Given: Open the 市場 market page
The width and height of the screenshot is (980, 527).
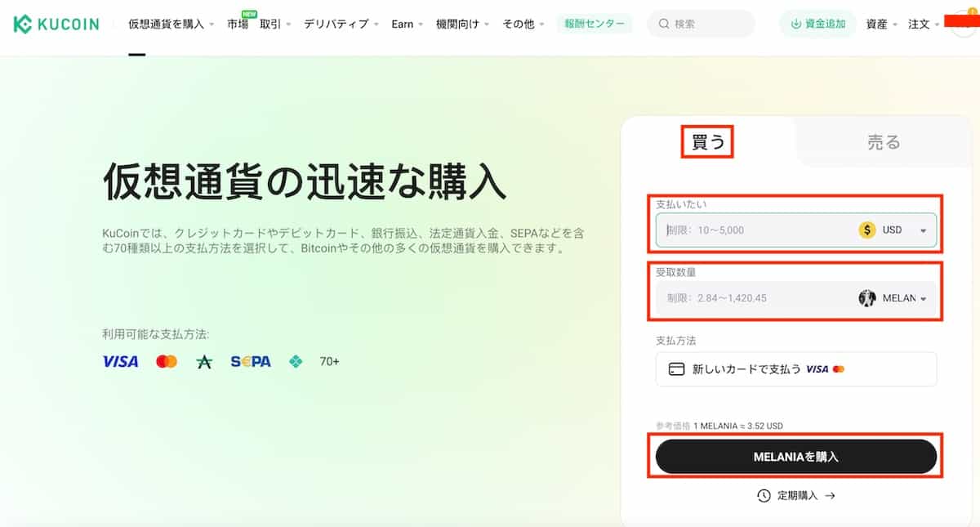Looking at the screenshot, I should point(238,24).
